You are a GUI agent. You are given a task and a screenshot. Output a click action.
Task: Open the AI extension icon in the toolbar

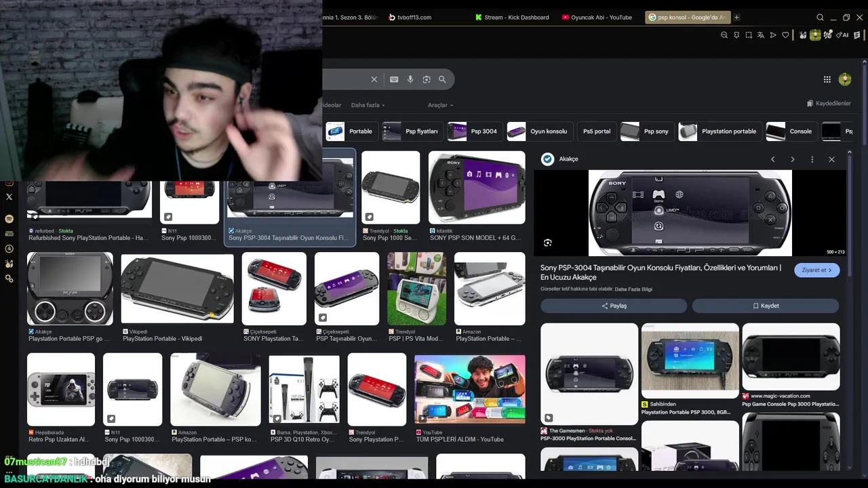point(842,35)
